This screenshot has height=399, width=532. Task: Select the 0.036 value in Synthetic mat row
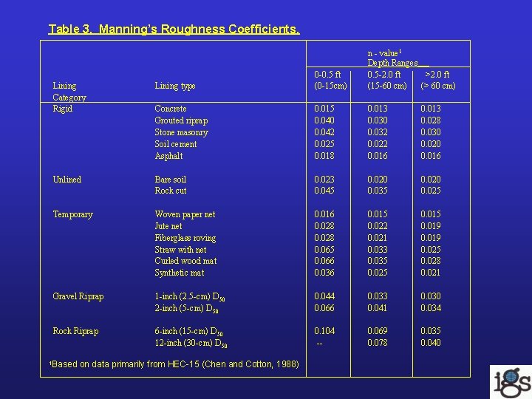[324, 273]
